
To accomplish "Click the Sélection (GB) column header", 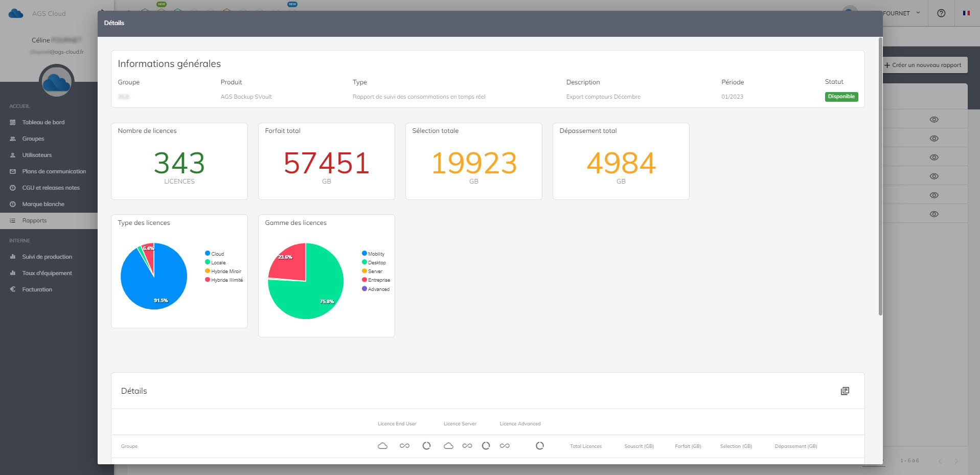I will (x=736, y=446).
